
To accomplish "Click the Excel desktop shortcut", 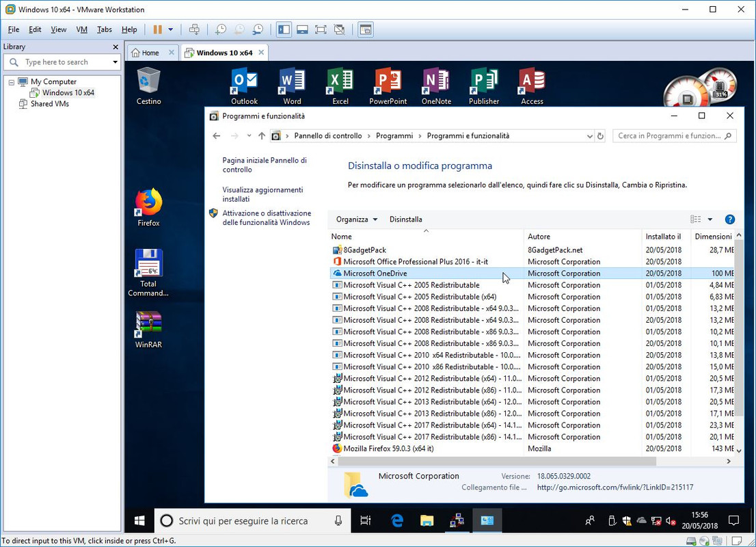I will (x=340, y=86).
